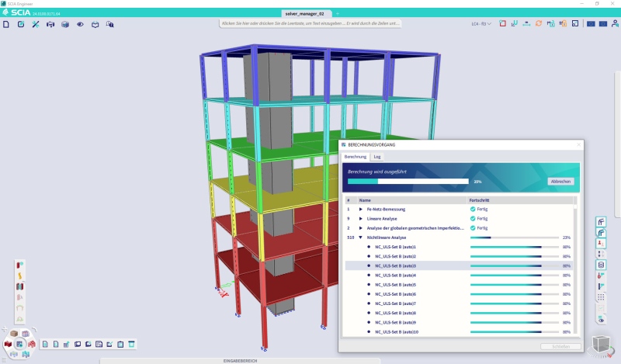Image resolution: width=621 pixels, height=364 pixels.
Task: Click the red folded plate radial icon
Action: pyautogui.click(x=8, y=344)
